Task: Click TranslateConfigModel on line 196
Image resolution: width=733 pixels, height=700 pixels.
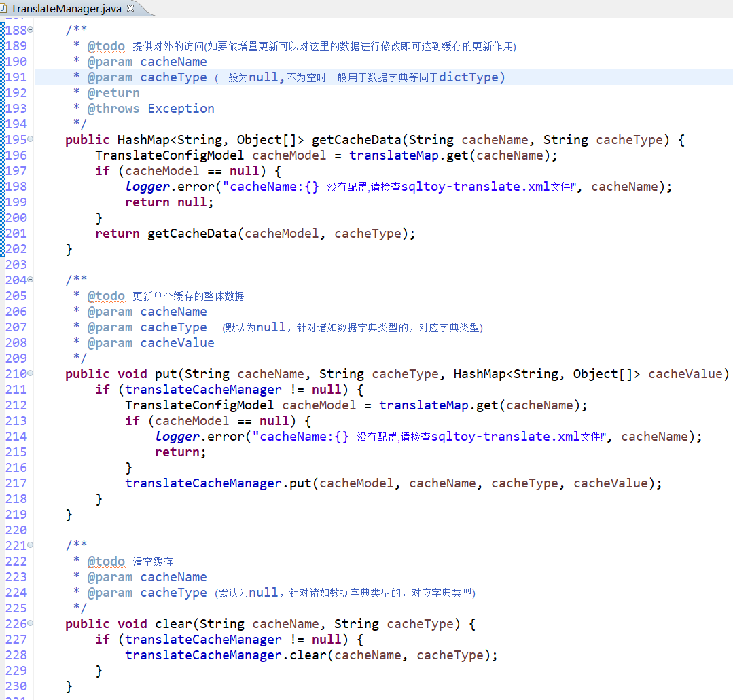Action: pyautogui.click(x=169, y=155)
